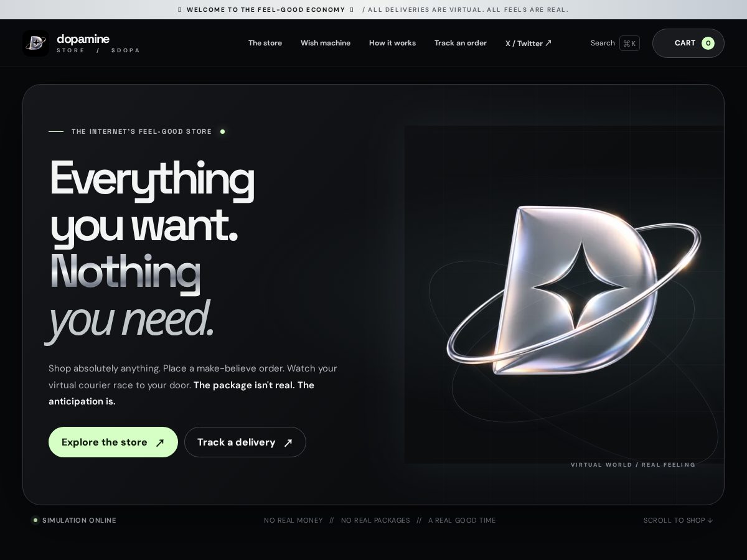Click the metallic D logo artwork
Image resolution: width=747 pixels, height=560 pixels.
click(x=573, y=291)
